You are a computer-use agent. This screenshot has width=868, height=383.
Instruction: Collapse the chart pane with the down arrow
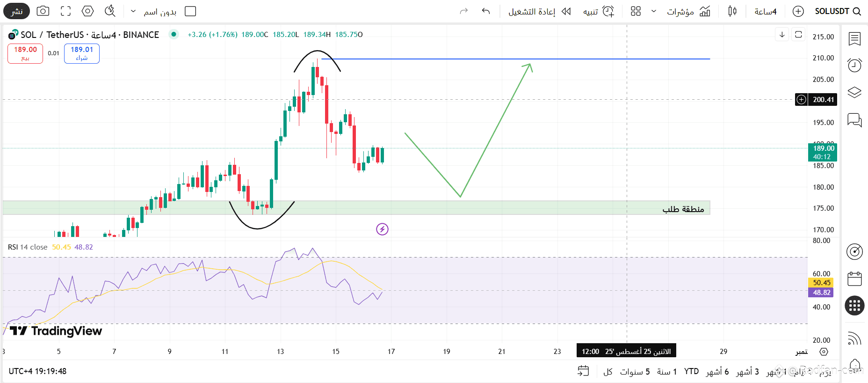pos(782,35)
